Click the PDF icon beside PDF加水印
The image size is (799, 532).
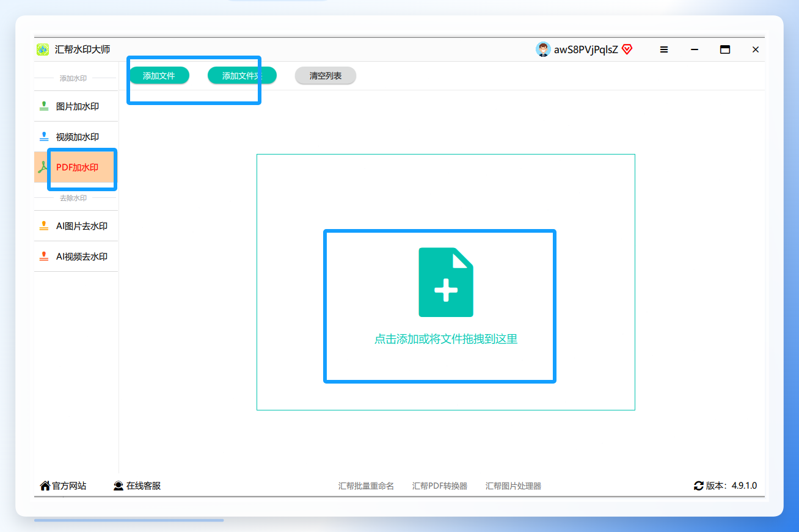pyautogui.click(x=43, y=167)
